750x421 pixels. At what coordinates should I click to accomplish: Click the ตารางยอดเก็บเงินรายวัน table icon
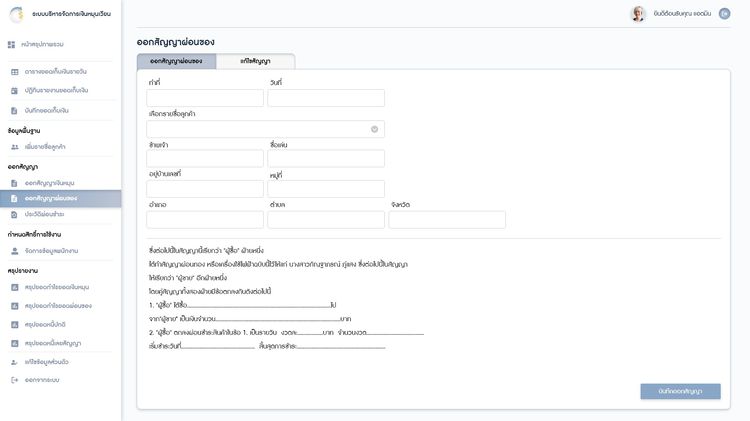coord(14,72)
